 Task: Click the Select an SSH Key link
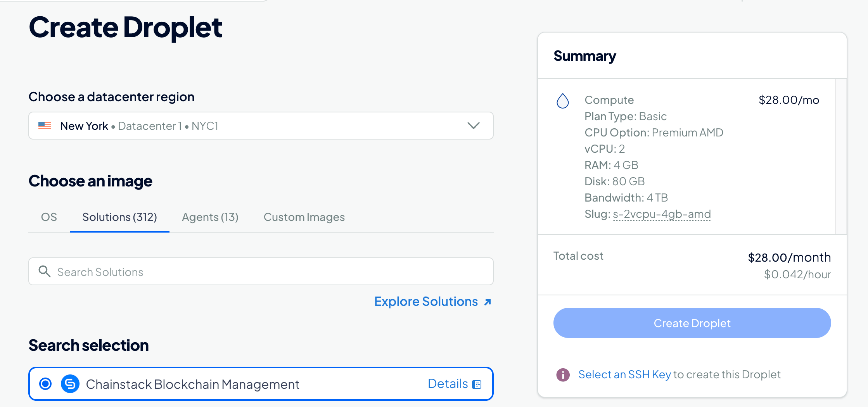(624, 374)
